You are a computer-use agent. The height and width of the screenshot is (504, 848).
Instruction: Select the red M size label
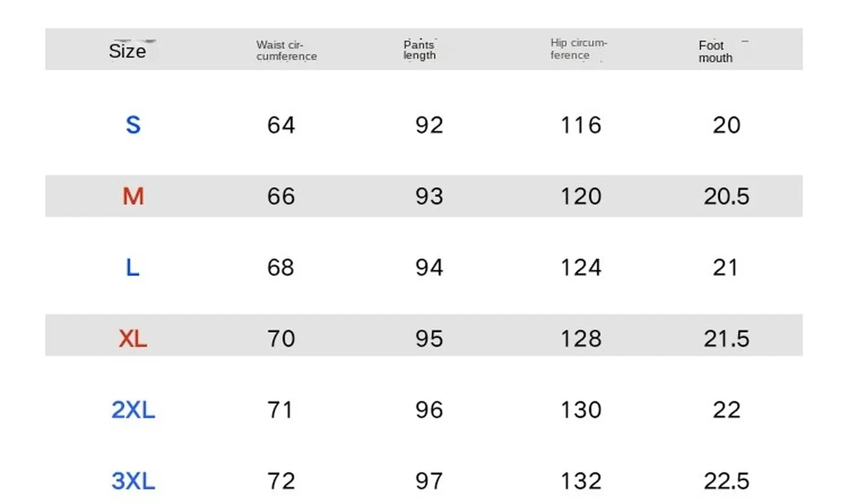133,197
